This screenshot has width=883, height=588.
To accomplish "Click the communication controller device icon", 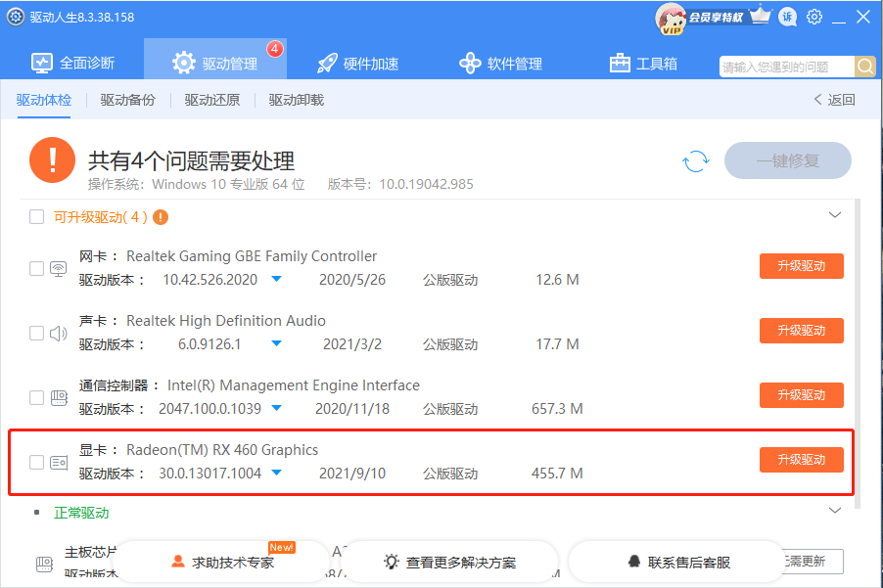I will tap(59, 398).
